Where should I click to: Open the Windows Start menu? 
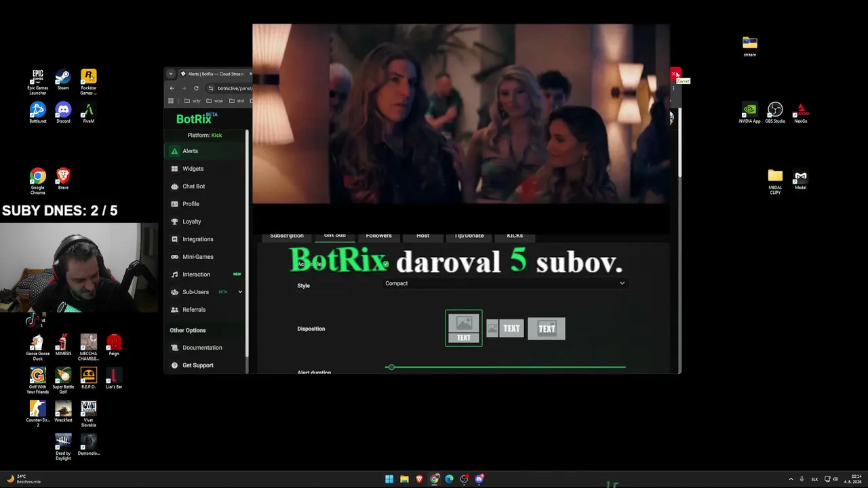pyautogui.click(x=389, y=479)
